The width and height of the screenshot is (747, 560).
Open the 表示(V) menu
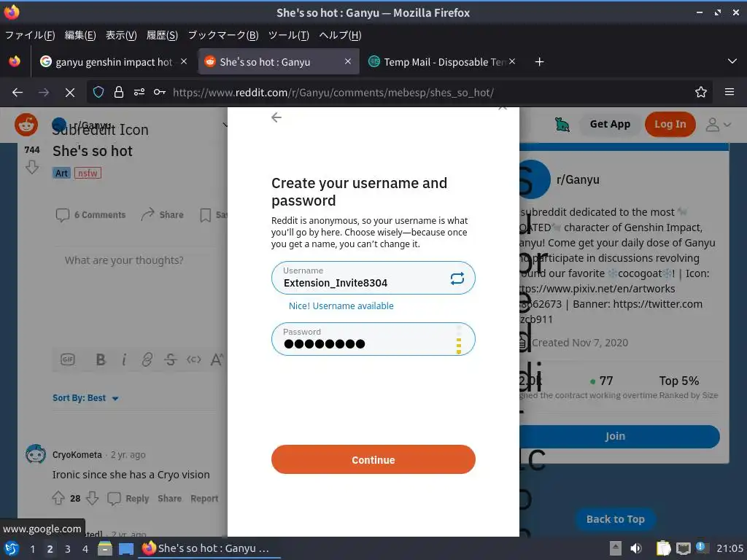click(x=121, y=35)
